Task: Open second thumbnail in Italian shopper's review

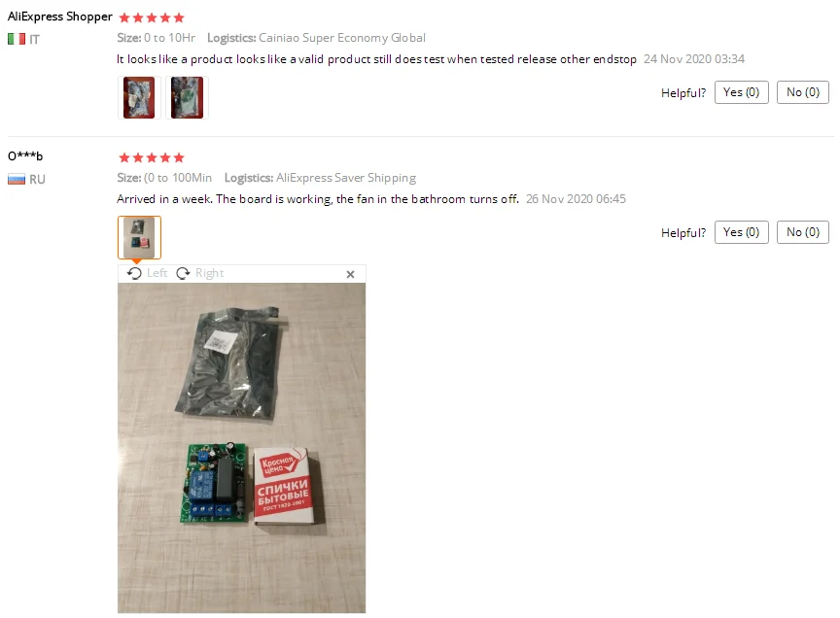Action: (x=187, y=97)
